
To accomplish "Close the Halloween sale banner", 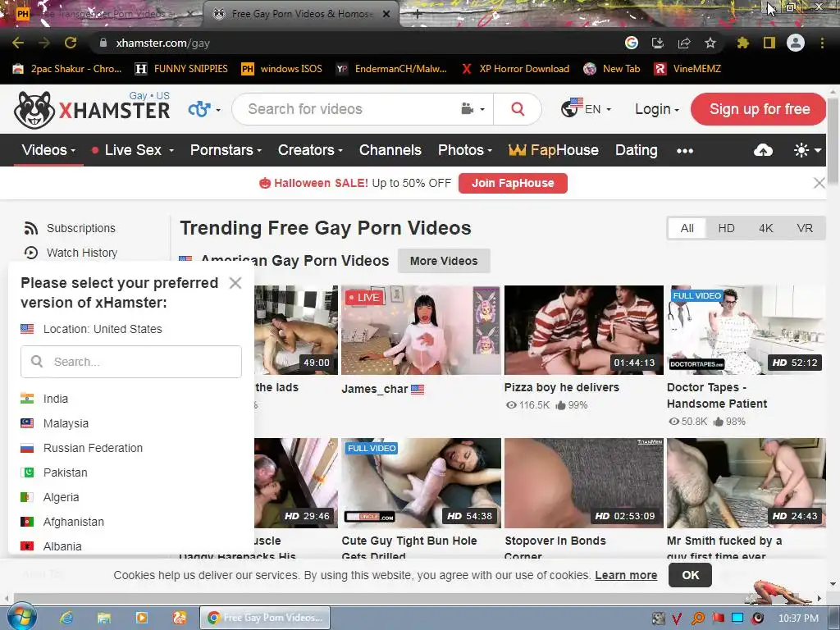I will (x=819, y=183).
